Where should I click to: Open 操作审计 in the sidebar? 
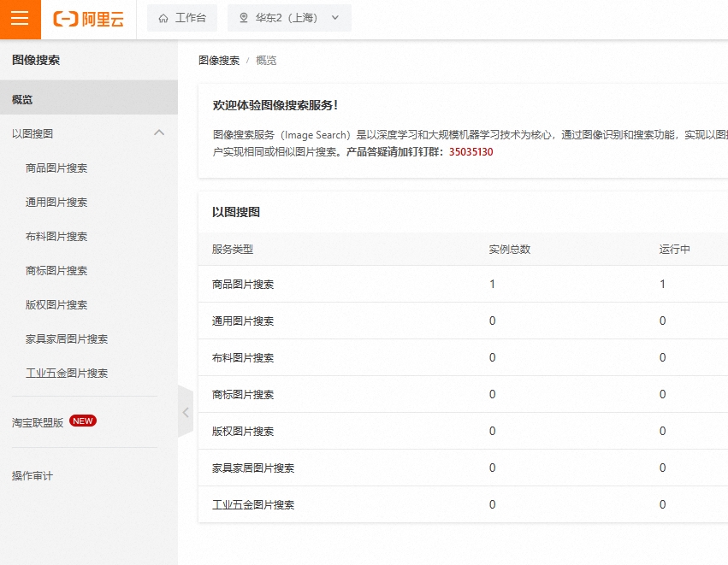(x=33, y=475)
